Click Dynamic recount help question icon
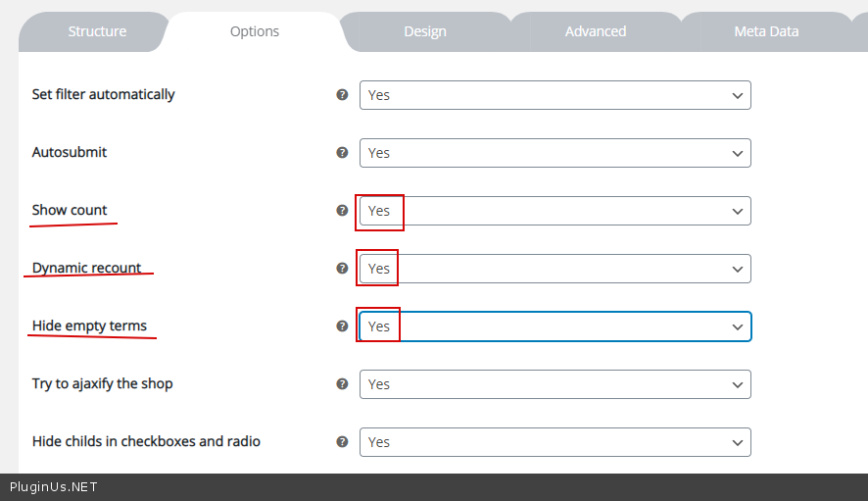This screenshot has height=501, width=868. click(x=342, y=268)
